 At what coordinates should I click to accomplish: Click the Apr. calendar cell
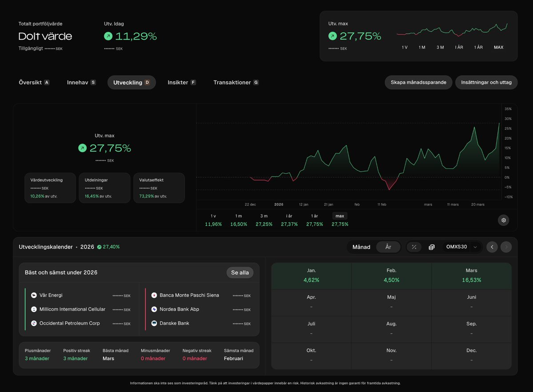pos(311,303)
